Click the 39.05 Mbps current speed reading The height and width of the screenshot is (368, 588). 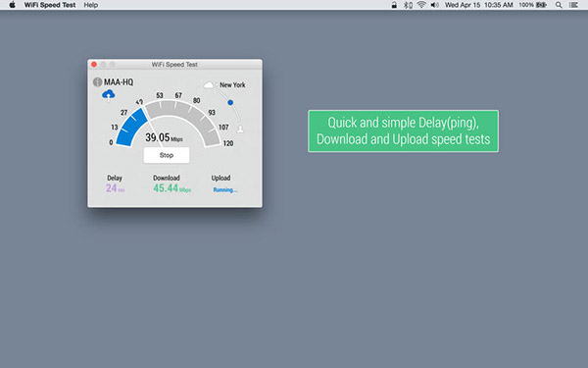point(164,137)
